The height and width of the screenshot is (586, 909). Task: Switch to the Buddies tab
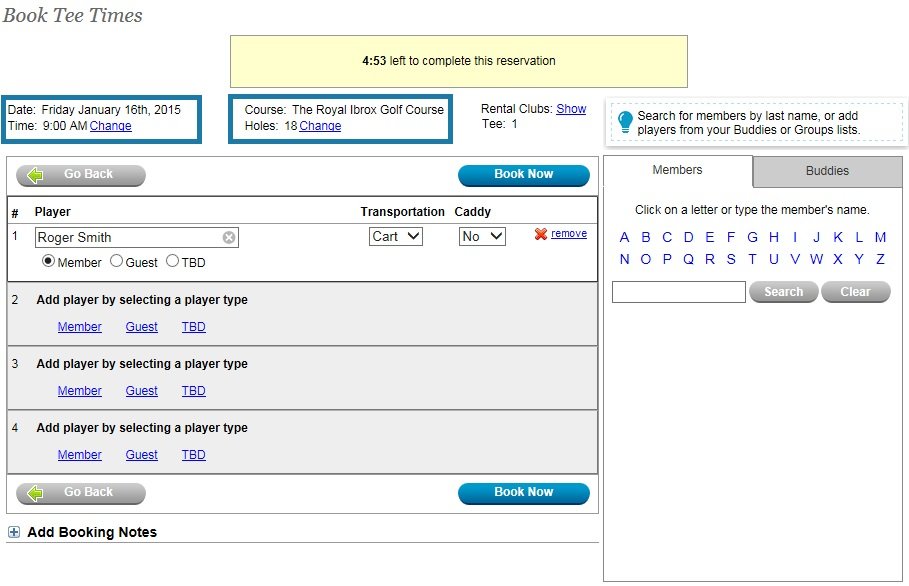pos(827,171)
